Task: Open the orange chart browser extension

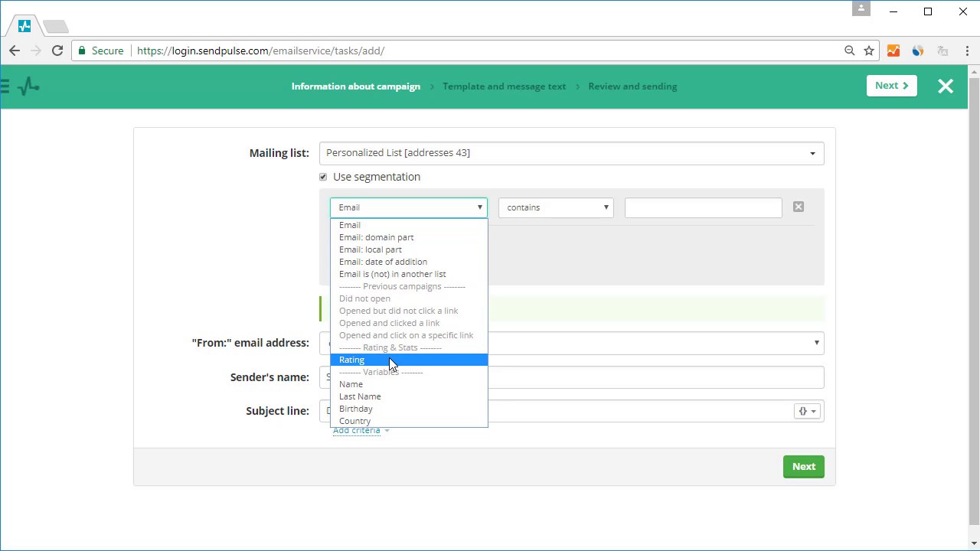Action: tap(893, 51)
